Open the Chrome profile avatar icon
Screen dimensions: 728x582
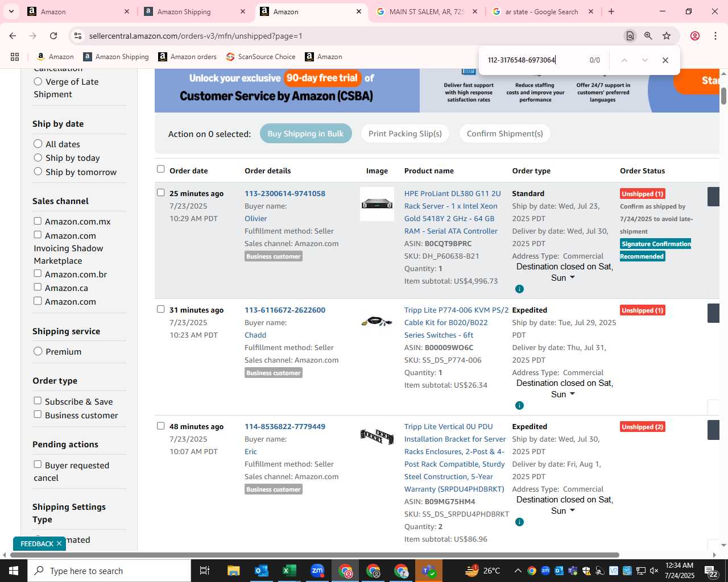point(695,36)
